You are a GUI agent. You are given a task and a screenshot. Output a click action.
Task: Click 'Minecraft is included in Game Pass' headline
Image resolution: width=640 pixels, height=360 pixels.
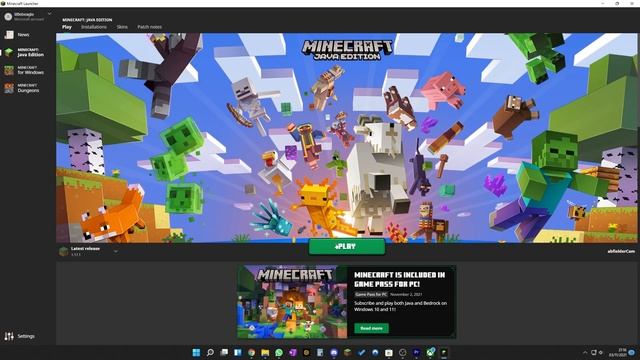tap(400, 279)
